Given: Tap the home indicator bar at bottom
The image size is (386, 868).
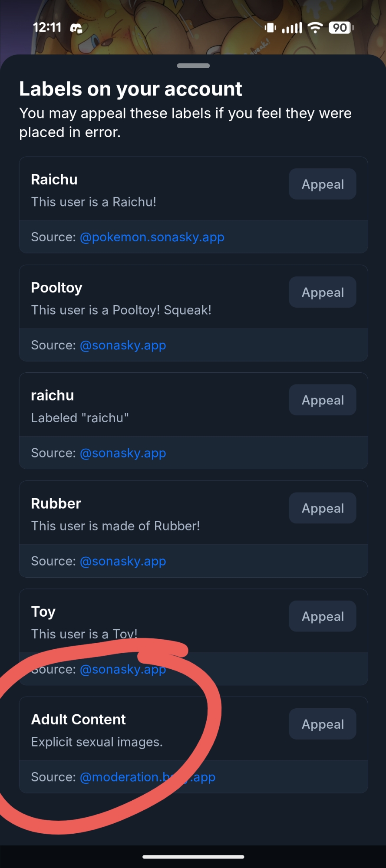Looking at the screenshot, I should coord(193,857).
